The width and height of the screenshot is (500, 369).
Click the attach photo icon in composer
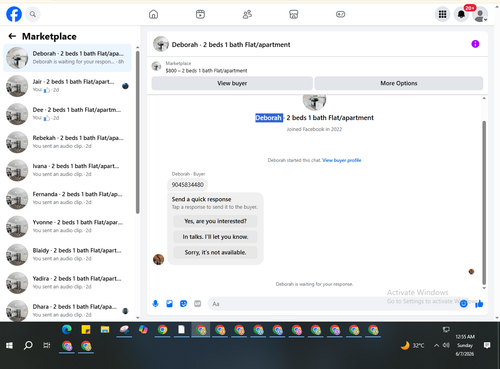[169, 304]
